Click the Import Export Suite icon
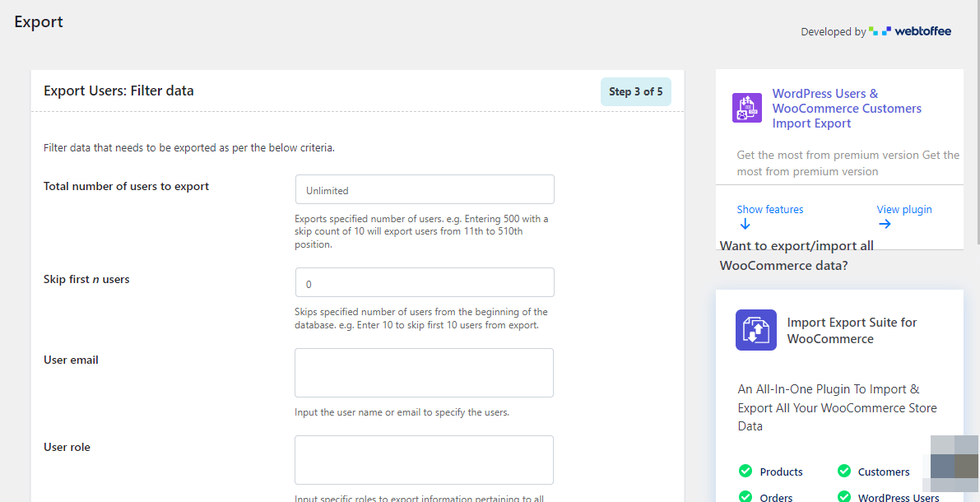 coord(756,330)
